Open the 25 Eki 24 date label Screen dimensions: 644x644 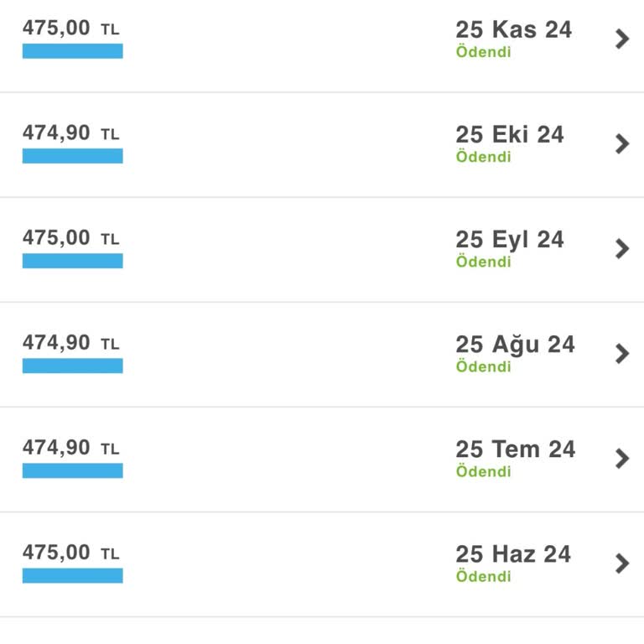pos(510,134)
